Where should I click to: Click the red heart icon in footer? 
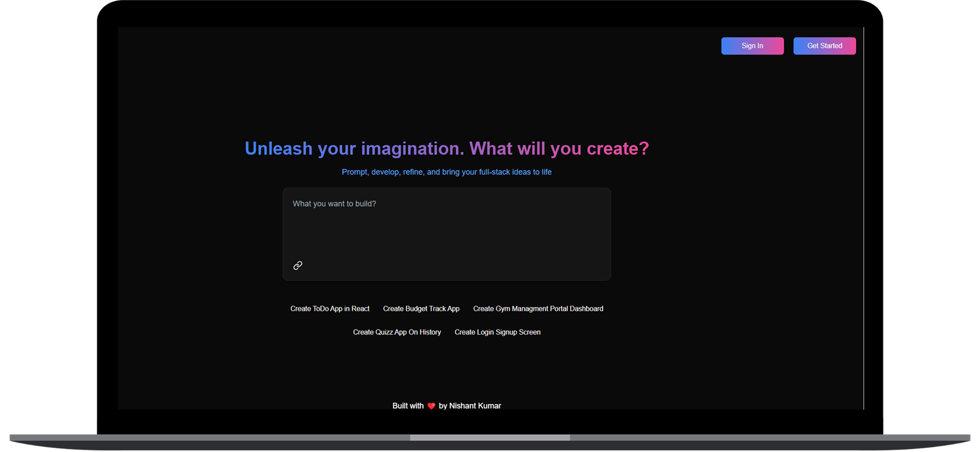tap(431, 406)
